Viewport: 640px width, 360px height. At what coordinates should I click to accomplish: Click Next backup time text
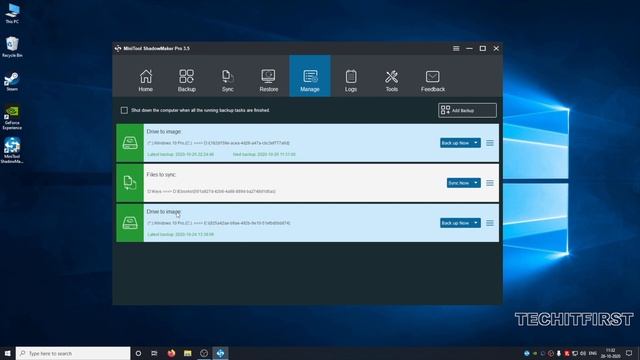click(264, 154)
